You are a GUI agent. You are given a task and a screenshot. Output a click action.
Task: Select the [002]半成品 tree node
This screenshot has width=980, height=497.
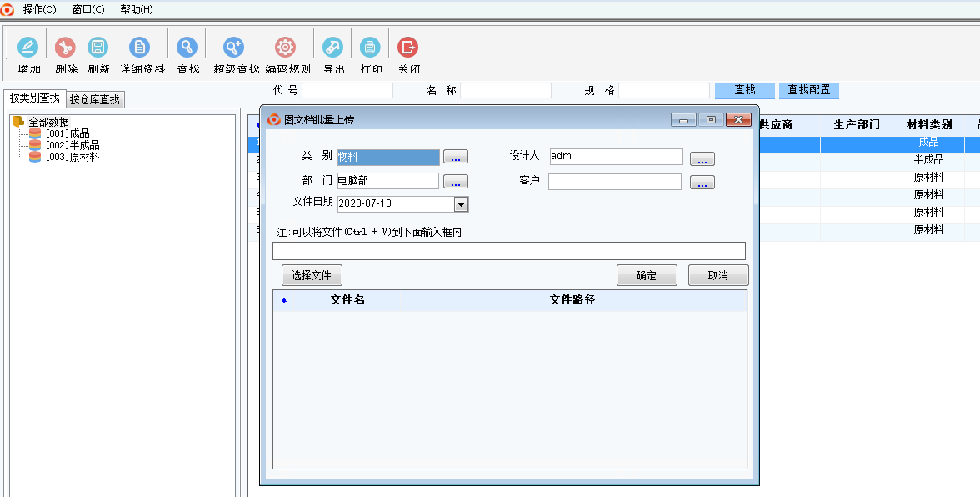coord(72,145)
